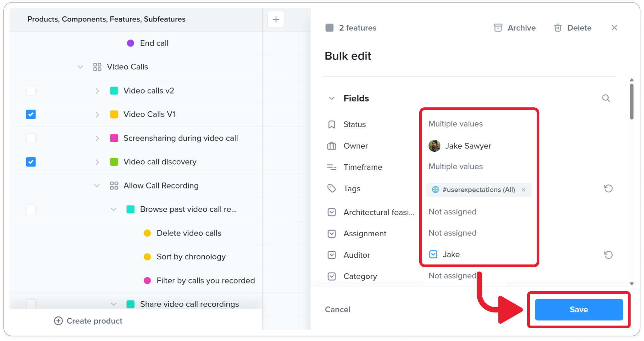
Task: Collapse the Video Calls component
Action: (80, 67)
